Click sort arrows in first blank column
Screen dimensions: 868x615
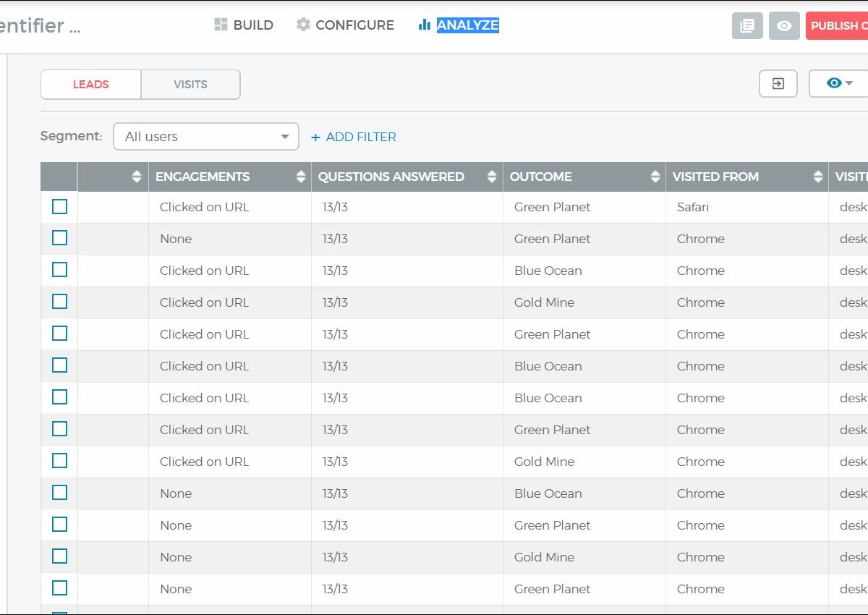click(x=137, y=177)
